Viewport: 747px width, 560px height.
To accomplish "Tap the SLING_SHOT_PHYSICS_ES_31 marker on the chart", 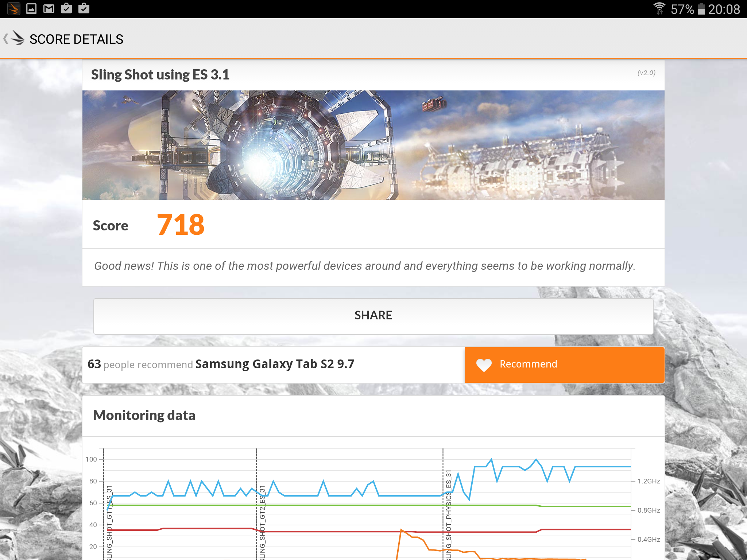I will pos(449,515).
